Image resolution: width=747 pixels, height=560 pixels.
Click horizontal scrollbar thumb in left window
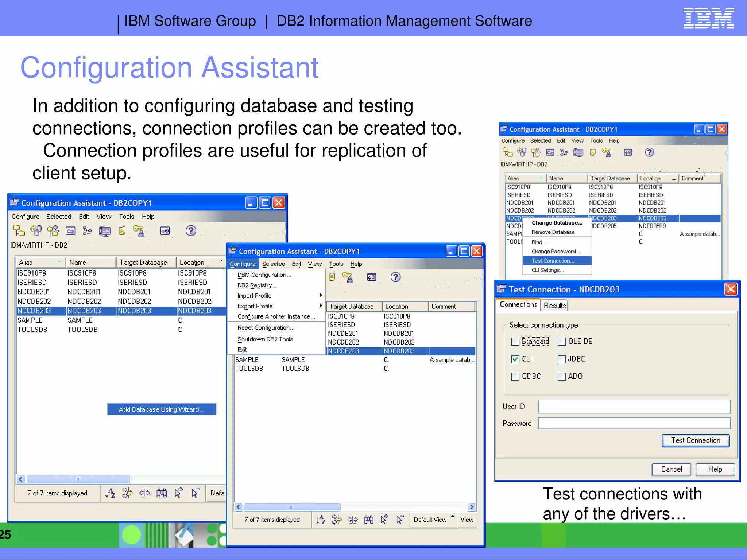point(78,479)
